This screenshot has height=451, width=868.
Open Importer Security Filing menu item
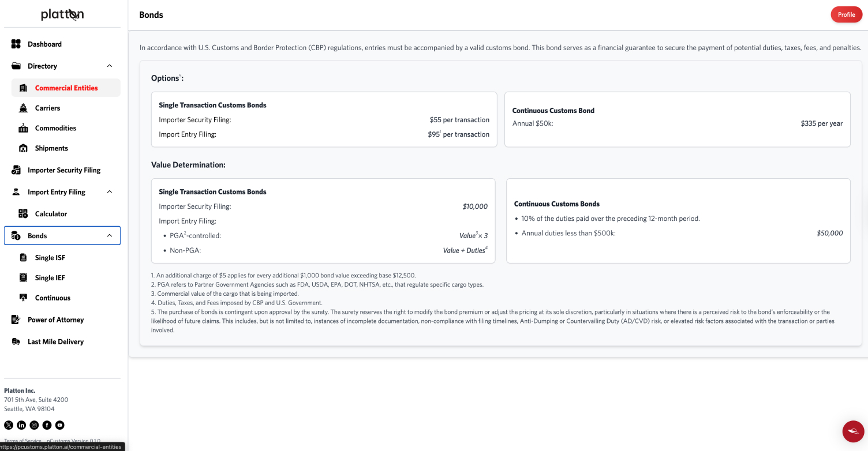coord(63,170)
